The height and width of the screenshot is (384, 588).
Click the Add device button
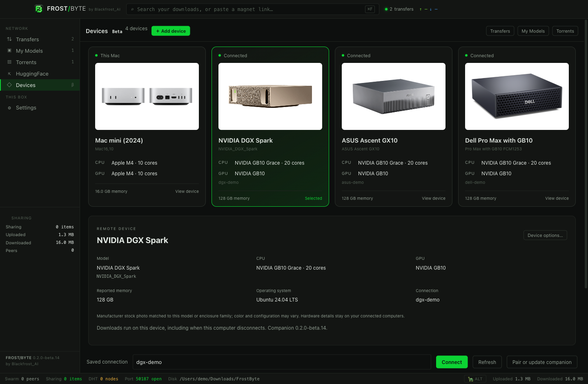[x=171, y=31]
